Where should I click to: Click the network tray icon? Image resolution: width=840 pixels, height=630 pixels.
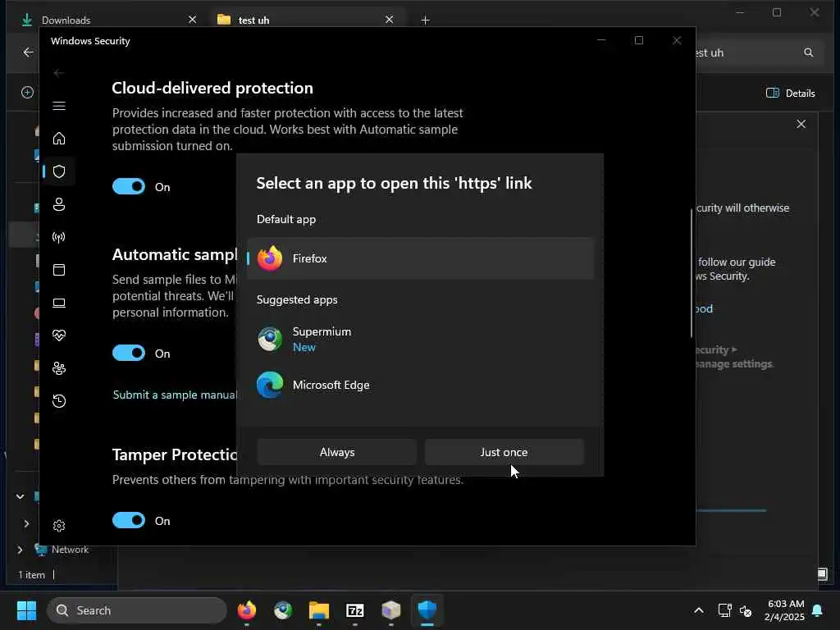(x=724, y=610)
